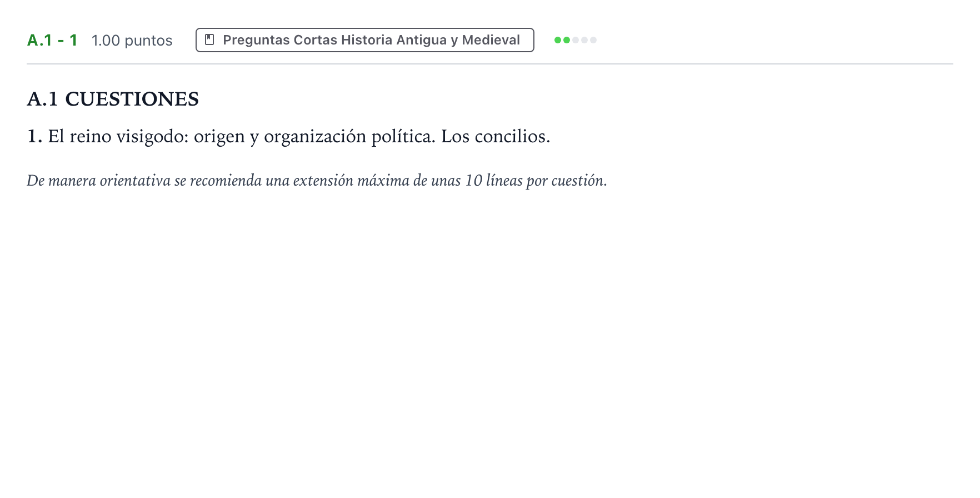
Task: Click the book icon in the category tag
Action: pos(209,40)
